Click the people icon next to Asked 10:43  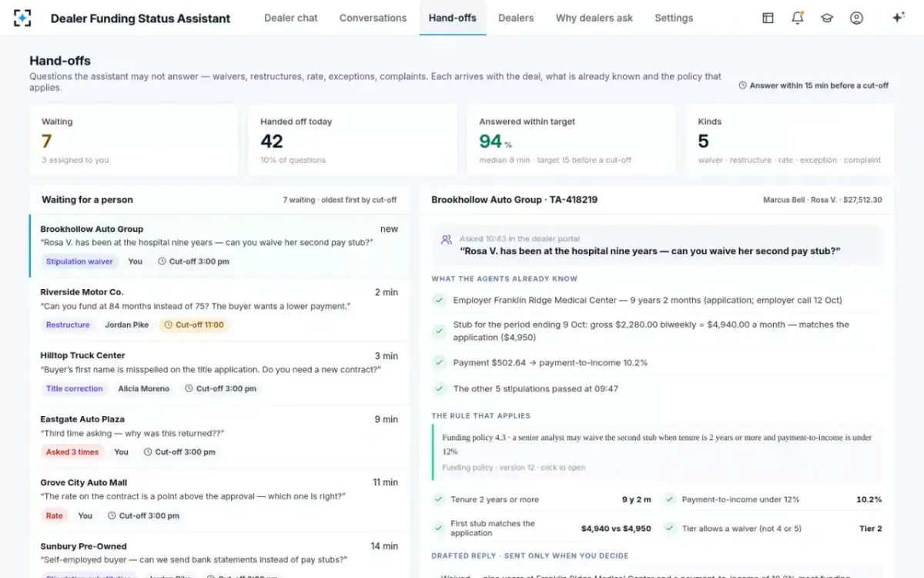click(x=447, y=240)
